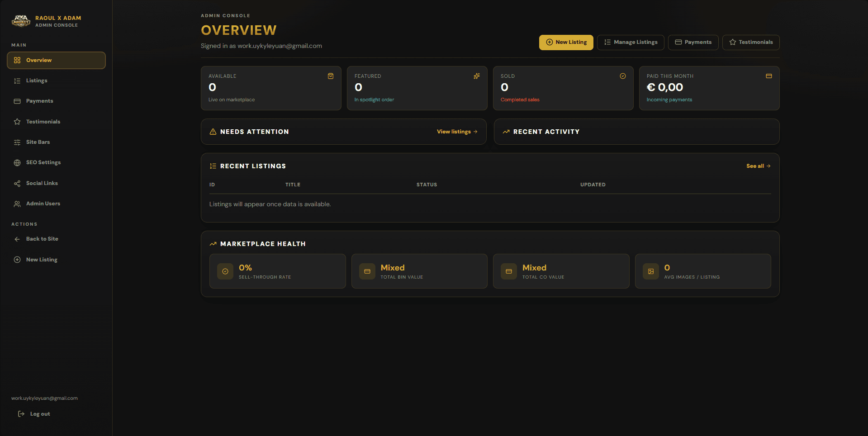This screenshot has height=436, width=868.
Task: Click the Total CO Value card icon
Action: point(509,271)
